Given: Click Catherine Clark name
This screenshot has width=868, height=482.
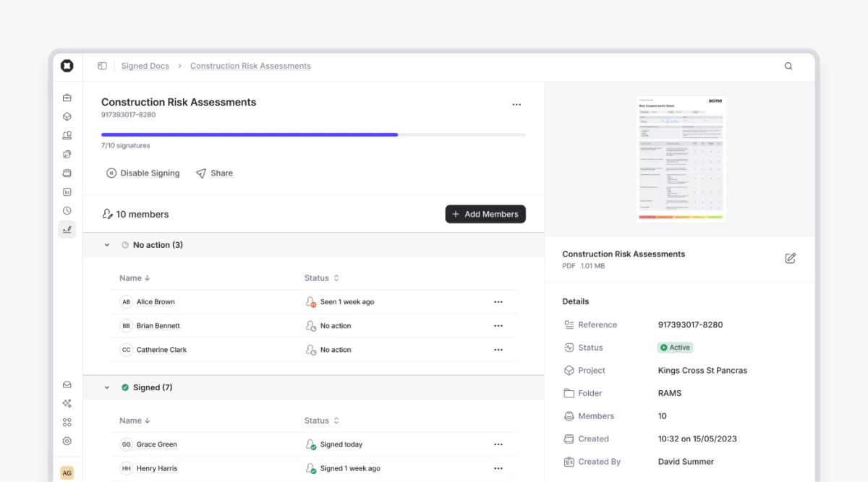Looking at the screenshot, I should click(x=161, y=350).
